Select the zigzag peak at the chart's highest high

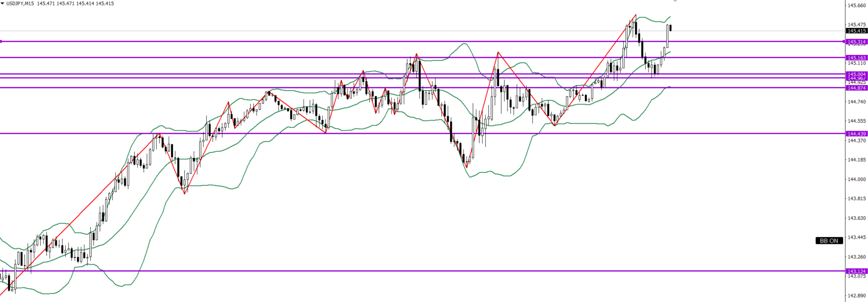pyautogui.click(x=636, y=15)
